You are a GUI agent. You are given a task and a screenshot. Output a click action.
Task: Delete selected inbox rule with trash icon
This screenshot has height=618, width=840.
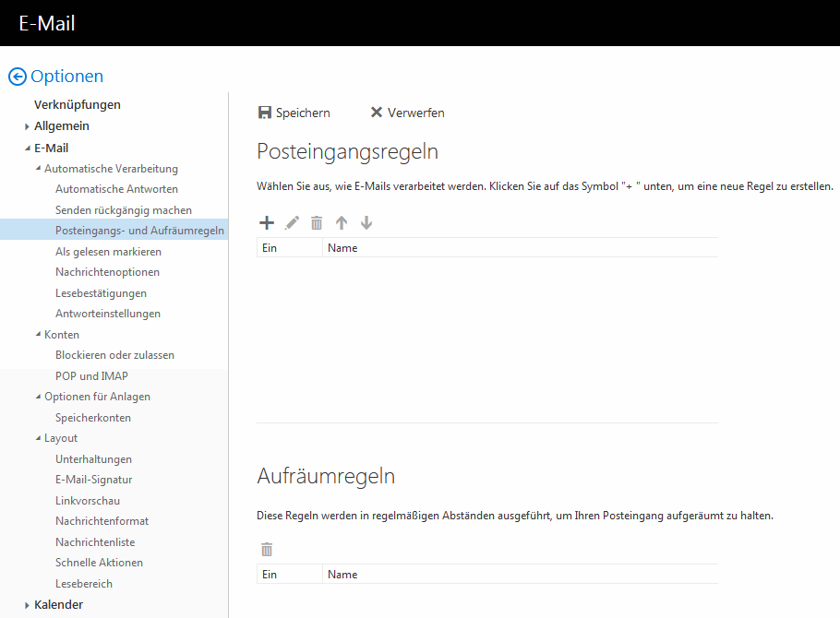click(x=317, y=222)
